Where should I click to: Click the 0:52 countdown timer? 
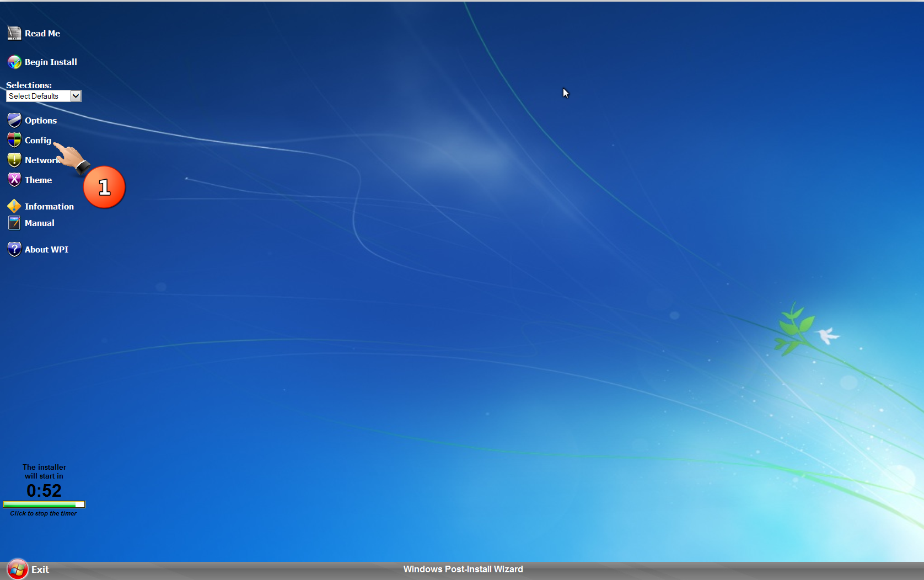[x=44, y=491]
